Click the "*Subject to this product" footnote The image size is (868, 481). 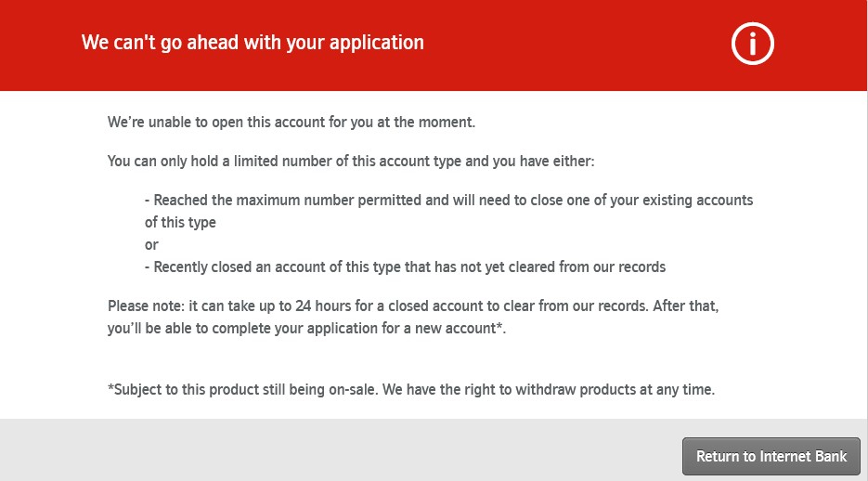411,389
